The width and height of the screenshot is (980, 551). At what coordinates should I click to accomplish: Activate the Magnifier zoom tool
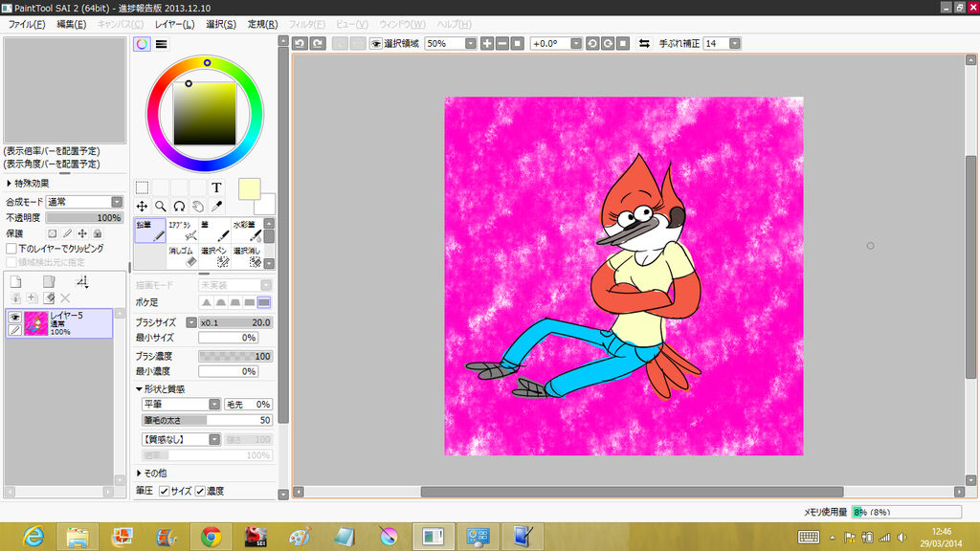tap(160, 207)
